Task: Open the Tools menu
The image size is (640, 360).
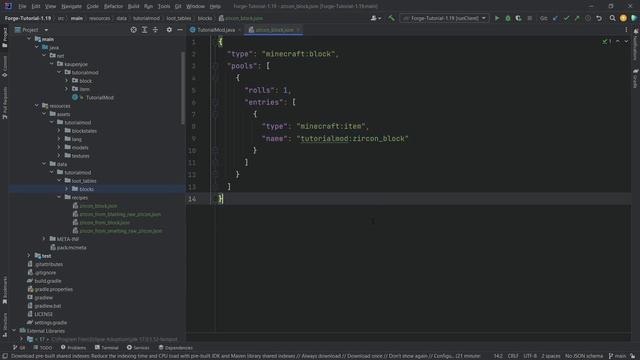Action: [164, 6]
